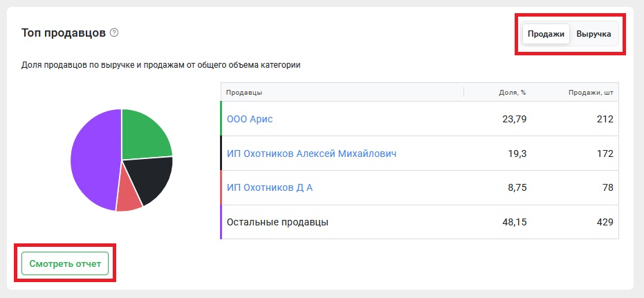Screen dimensions: 644x298
Task: Click the Смотреть отчет button
Action: click(x=65, y=263)
